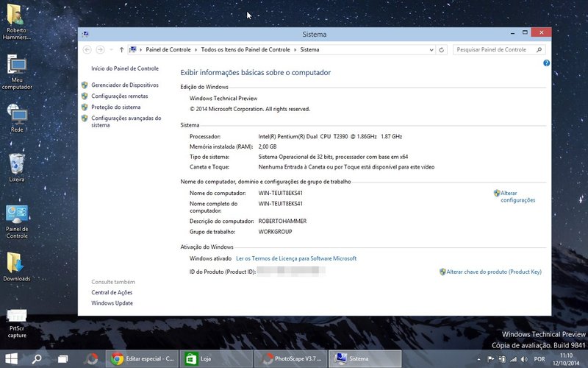588x368 pixels.
Task: Show hidden tray icons arrow
Action: 478,359
